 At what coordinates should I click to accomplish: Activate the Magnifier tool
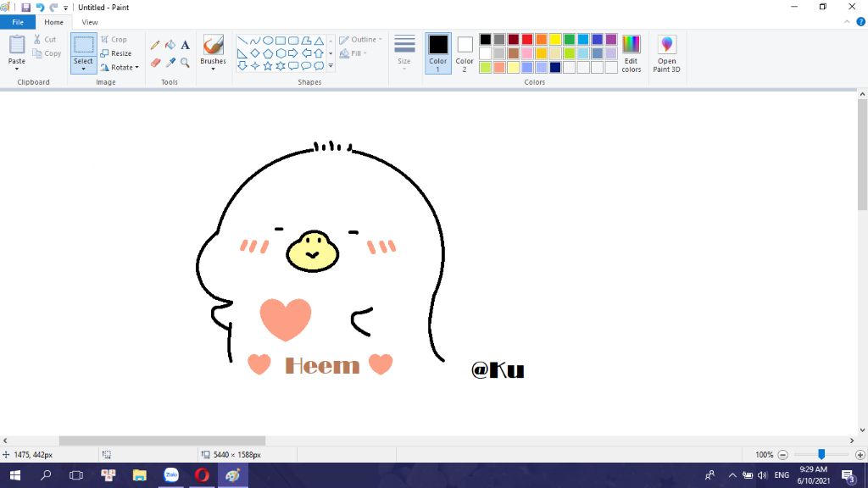(x=185, y=63)
